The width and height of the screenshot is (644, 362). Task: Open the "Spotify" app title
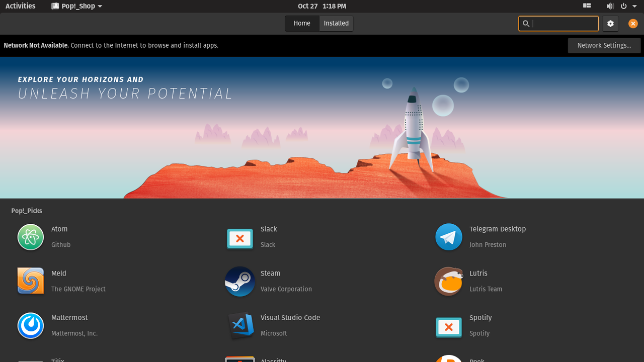coord(480,318)
